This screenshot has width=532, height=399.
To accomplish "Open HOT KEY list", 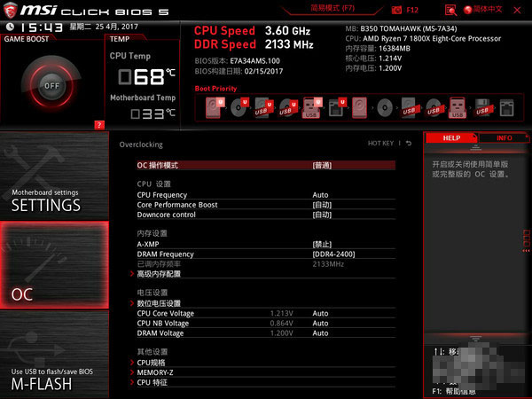I will [x=380, y=143].
